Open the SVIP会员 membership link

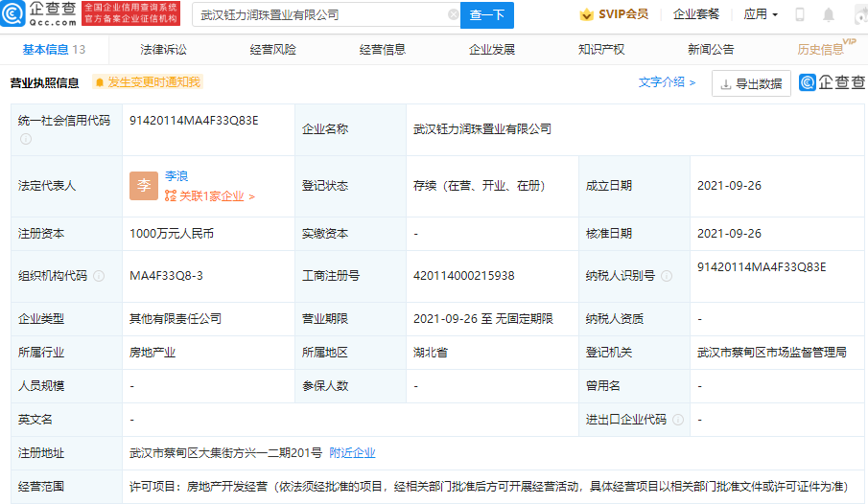(614, 14)
